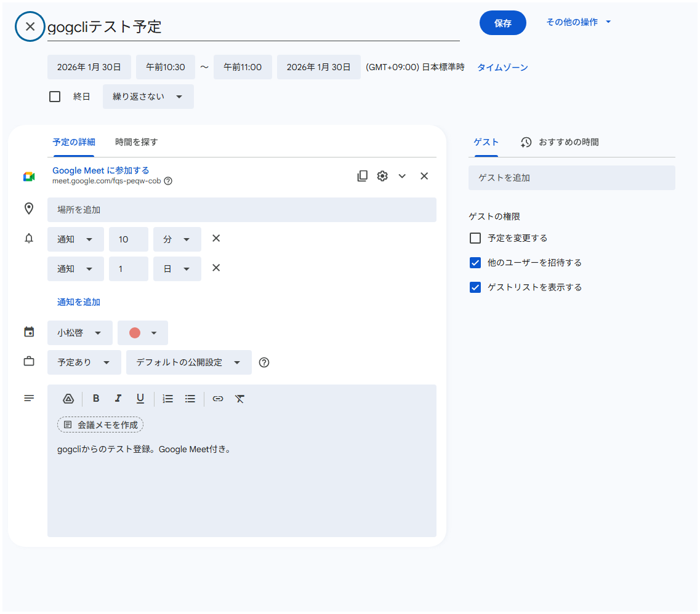The height and width of the screenshot is (614, 700).
Task: Save the event with 保存 button
Action: click(503, 22)
